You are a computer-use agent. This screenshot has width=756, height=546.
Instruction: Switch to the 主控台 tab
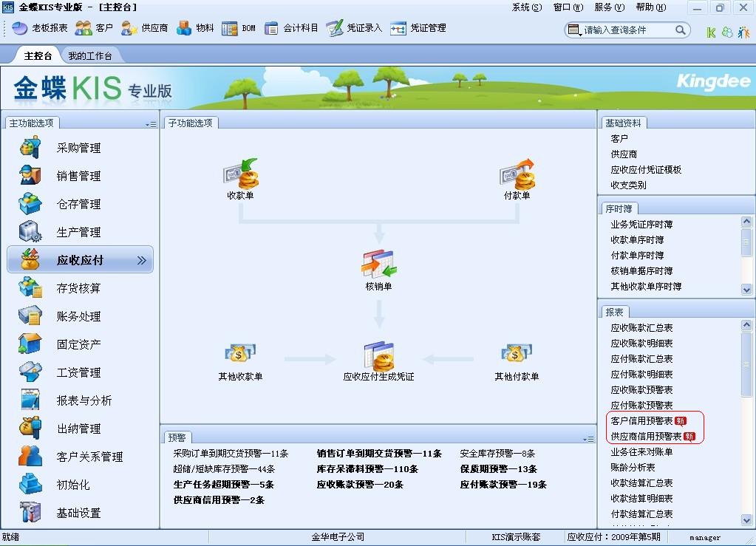pyautogui.click(x=38, y=56)
